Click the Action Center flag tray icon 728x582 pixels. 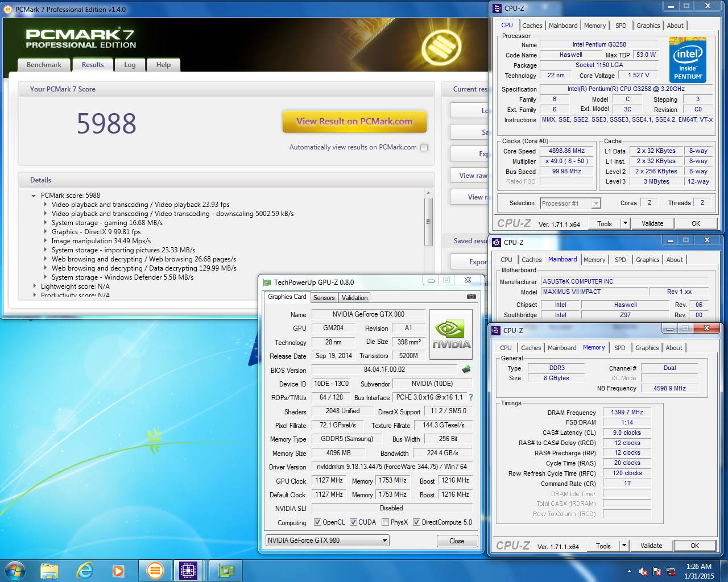657,571
